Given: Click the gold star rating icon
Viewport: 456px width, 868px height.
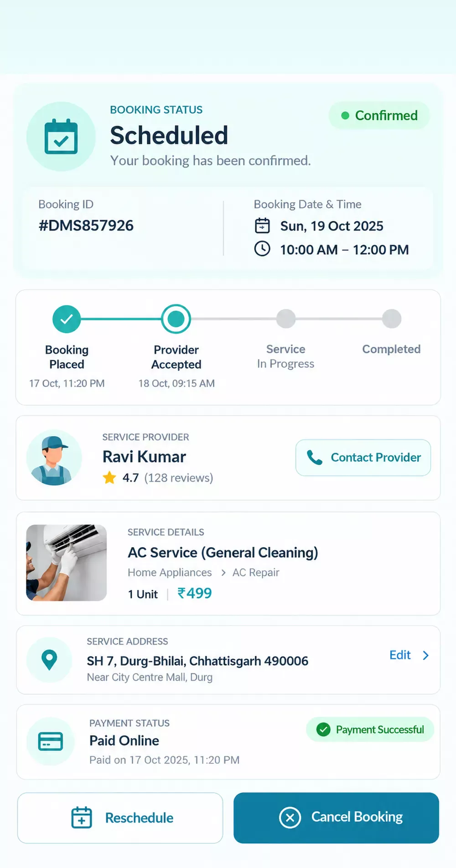Looking at the screenshot, I should pyautogui.click(x=109, y=478).
